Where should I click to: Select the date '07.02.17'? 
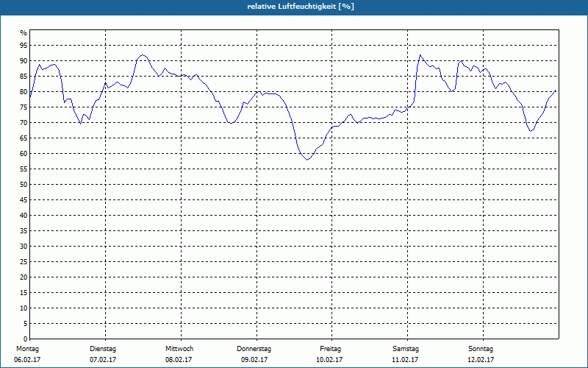[x=103, y=360]
